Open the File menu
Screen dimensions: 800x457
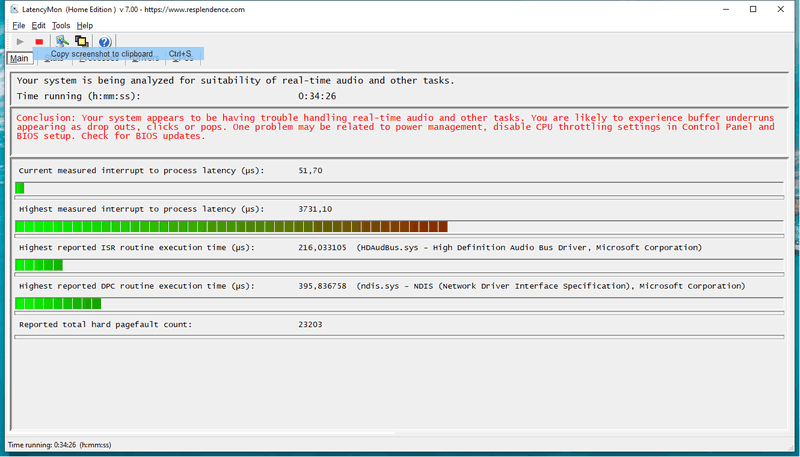pyautogui.click(x=18, y=26)
